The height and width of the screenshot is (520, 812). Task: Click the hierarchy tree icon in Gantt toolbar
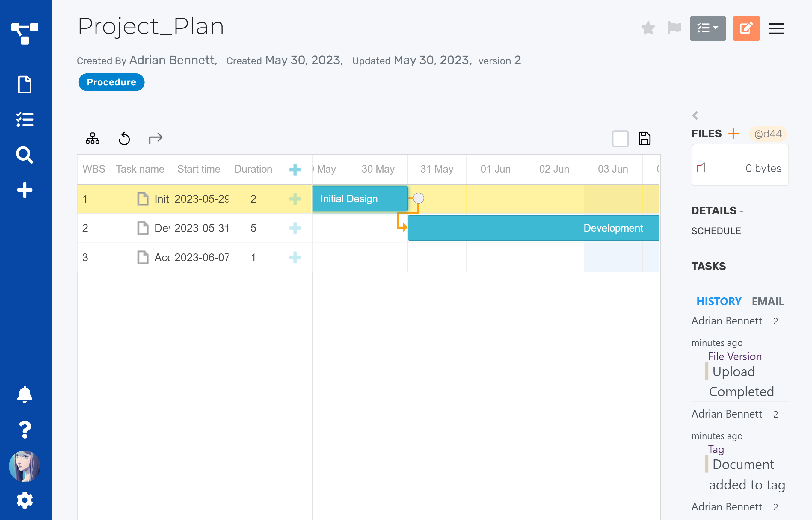[x=92, y=138]
